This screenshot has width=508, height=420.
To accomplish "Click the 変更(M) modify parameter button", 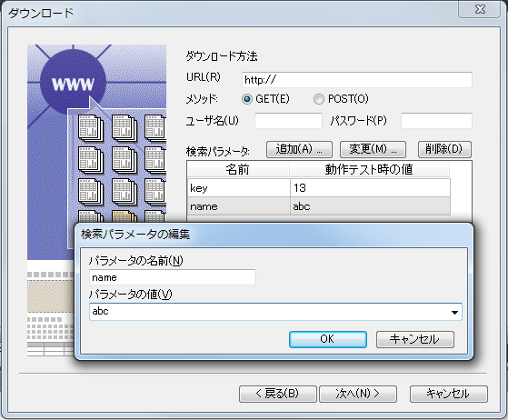I will 373,149.
